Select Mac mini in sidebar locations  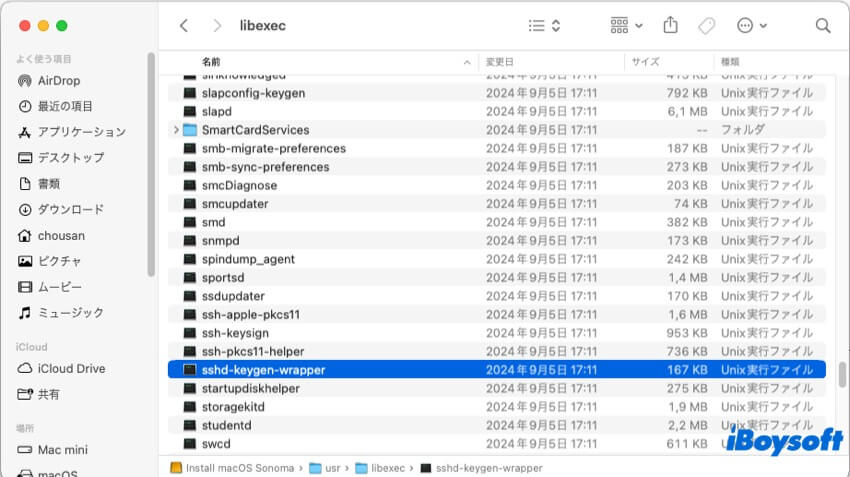(62, 450)
